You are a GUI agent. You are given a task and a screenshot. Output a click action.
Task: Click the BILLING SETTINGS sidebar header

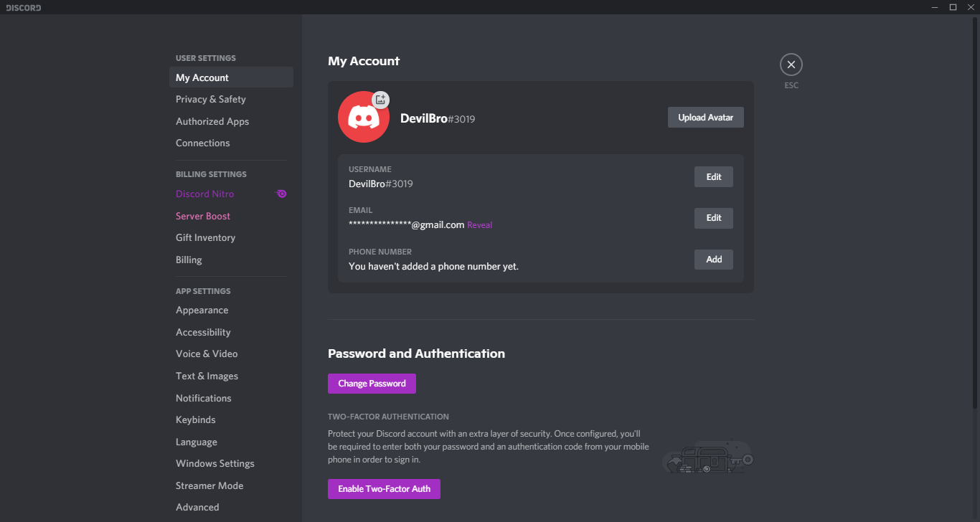pyautogui.click(x=211, y=174)
